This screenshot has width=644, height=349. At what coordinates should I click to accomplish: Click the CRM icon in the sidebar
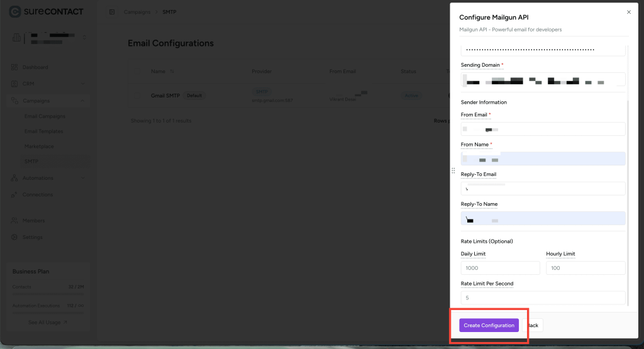point(15,84)
